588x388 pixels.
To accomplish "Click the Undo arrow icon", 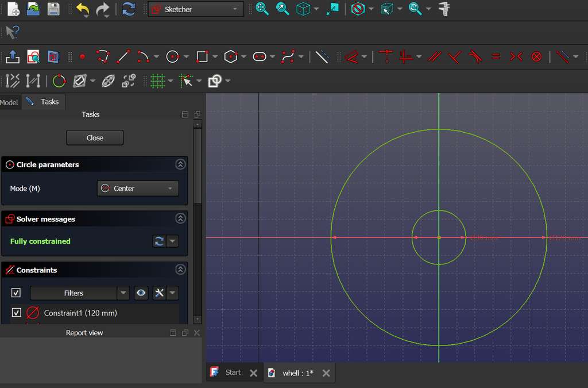I will point(83,9).
